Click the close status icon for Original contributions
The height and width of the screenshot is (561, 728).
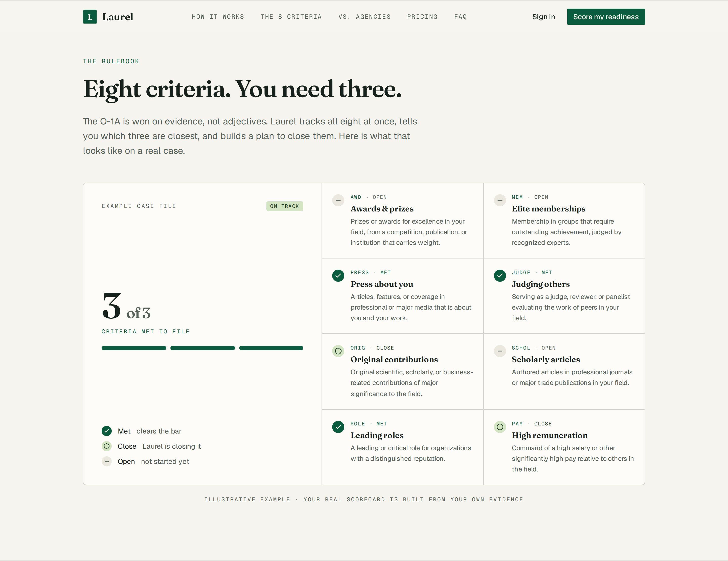[338, 351]
